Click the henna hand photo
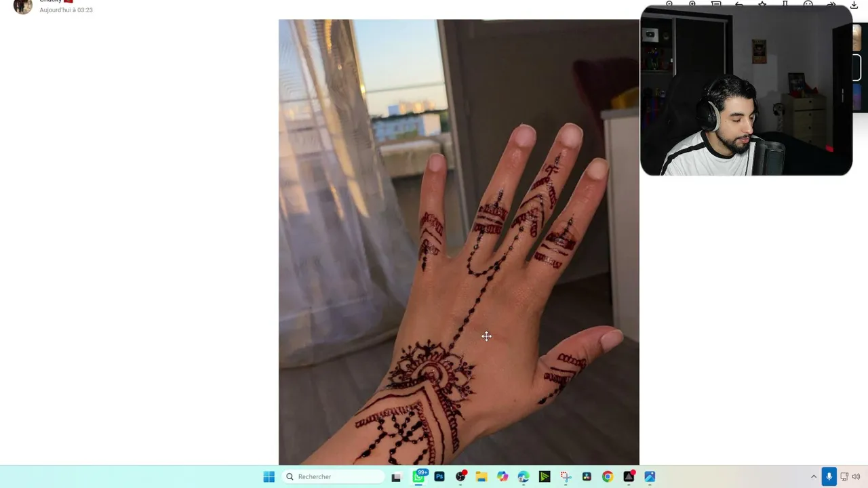868x488 pixels. 458,242
